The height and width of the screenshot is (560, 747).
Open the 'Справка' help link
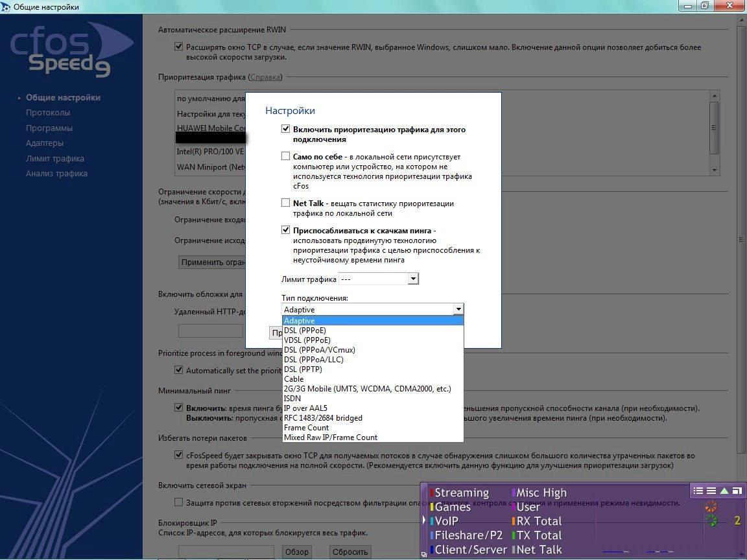265,77
